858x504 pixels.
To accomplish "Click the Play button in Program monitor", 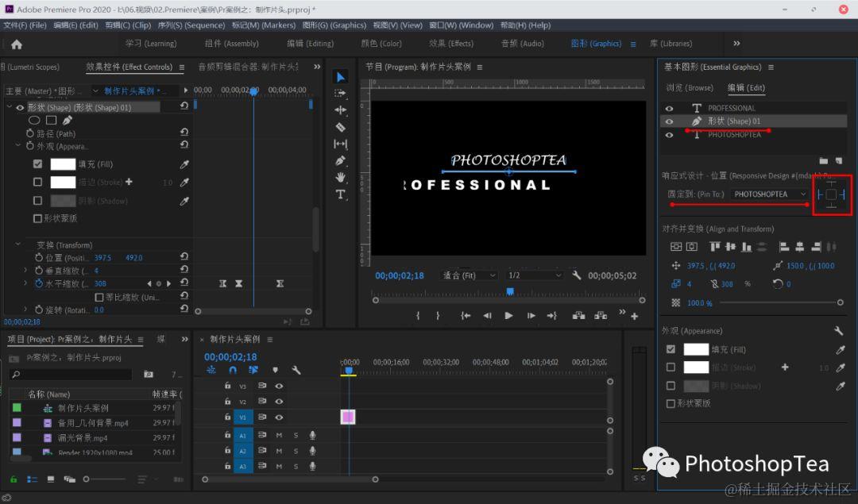I will (x=508, y=315).
